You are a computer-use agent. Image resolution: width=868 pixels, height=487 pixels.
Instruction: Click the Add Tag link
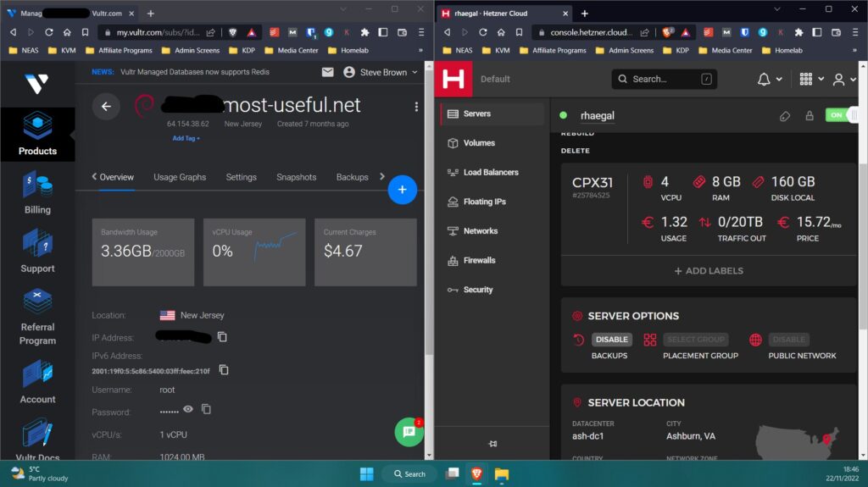click(186, 138)
